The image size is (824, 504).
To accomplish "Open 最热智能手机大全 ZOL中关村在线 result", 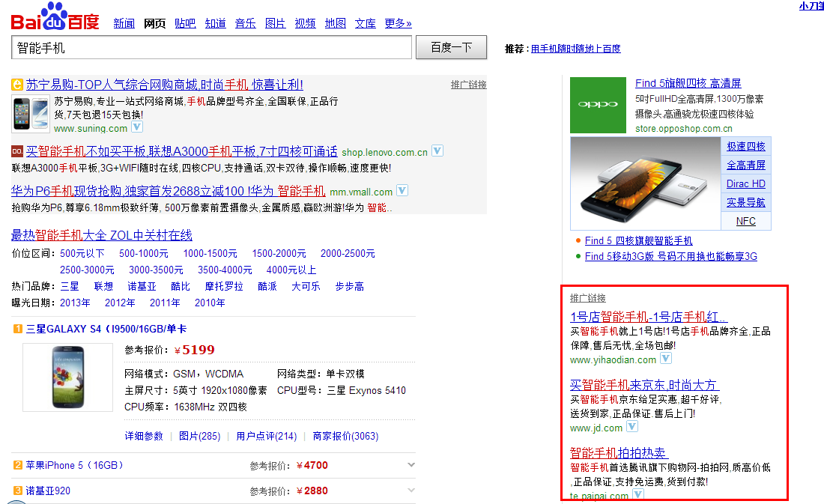I will [102, 235].
